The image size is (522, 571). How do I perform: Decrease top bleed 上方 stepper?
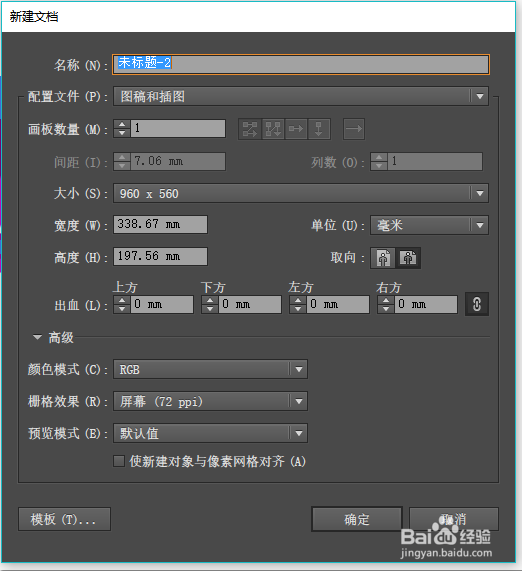tap(122, 309)
